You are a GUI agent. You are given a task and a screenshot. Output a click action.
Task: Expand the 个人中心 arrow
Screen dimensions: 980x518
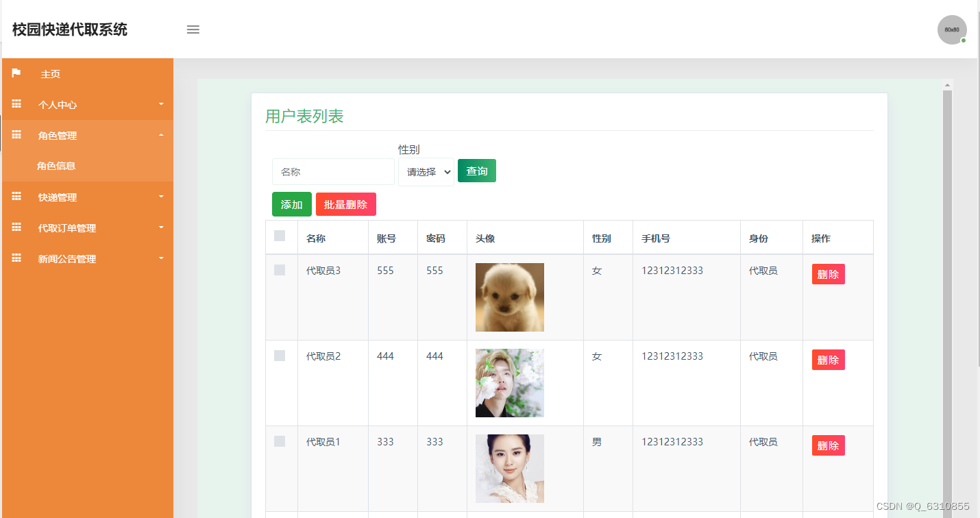pyautogui.click(x=162, y=104)
